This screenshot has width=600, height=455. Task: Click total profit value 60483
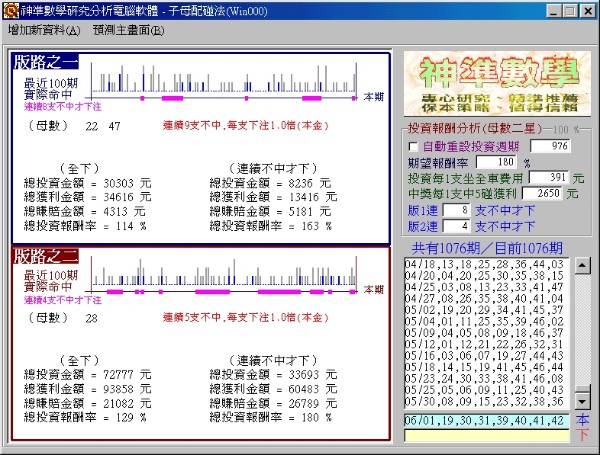point(304,389)
